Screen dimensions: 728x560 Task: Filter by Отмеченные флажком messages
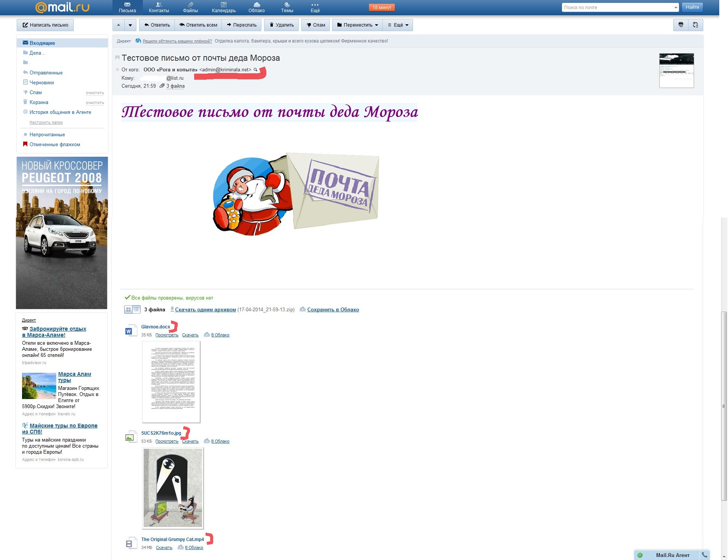pyautogui.click(x=54, y=144)
